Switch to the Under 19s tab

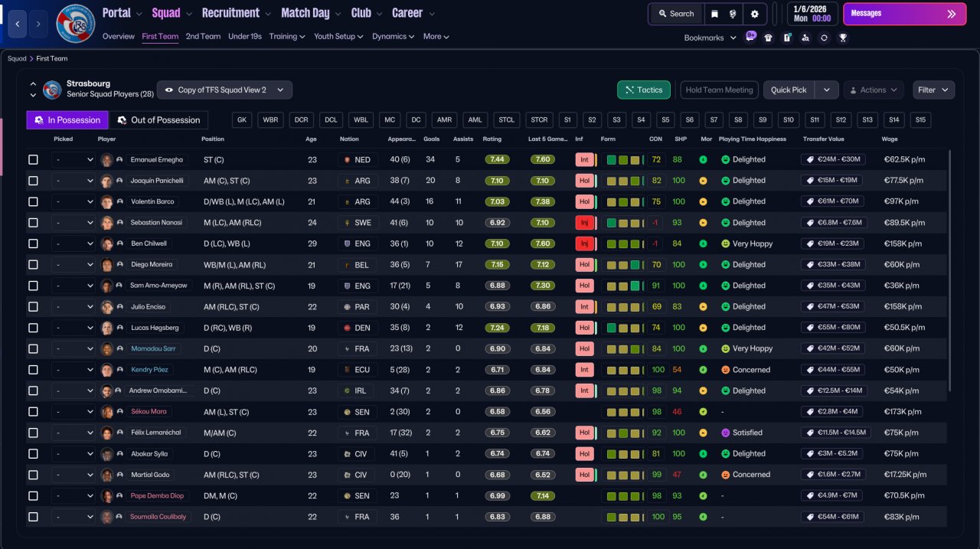(x=245, y=36)
